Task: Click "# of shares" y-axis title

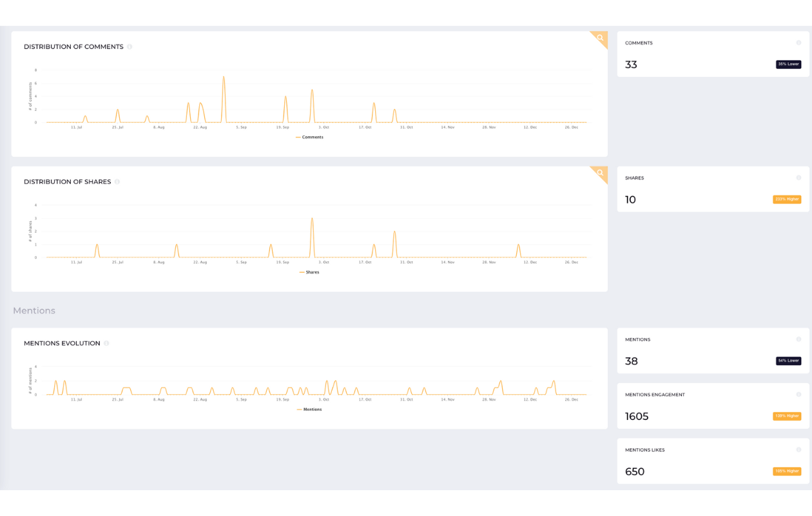Action: click(30, 231)
